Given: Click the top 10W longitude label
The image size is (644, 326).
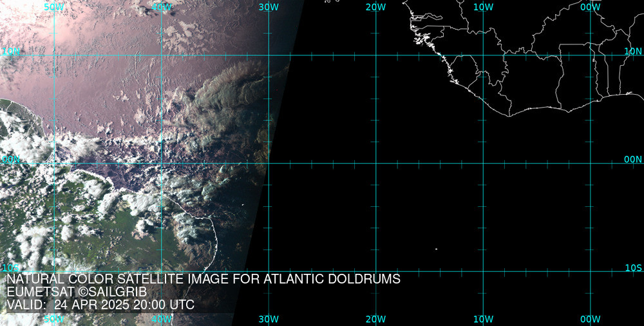Looking at the screenshot, I should (x=483, y=7).
